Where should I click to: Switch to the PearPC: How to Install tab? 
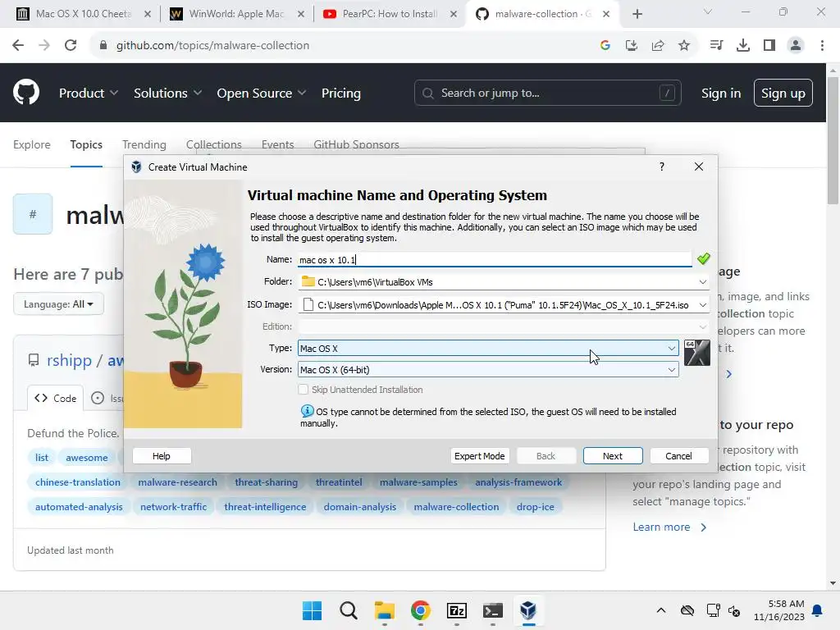point(390,14)
